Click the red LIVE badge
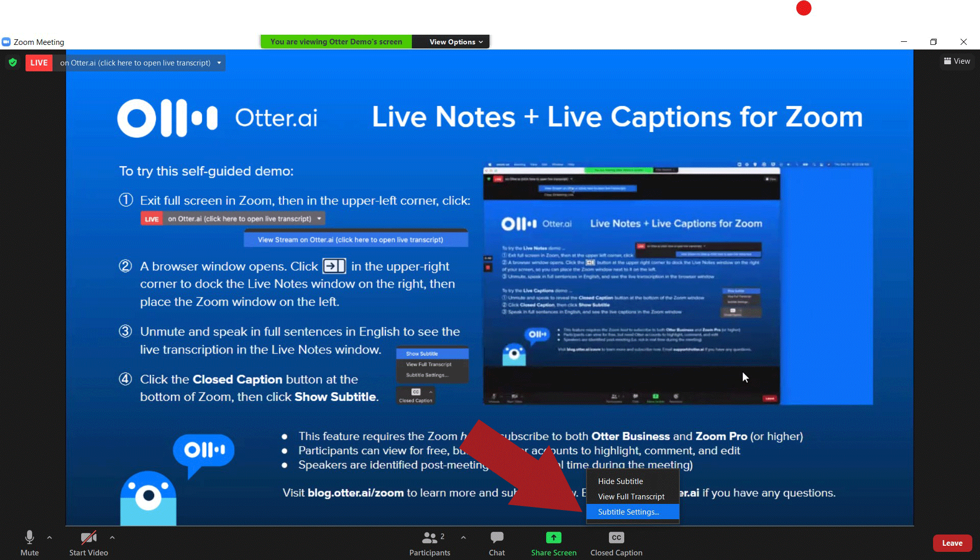980x560 pixels. (x=39, y=63)
